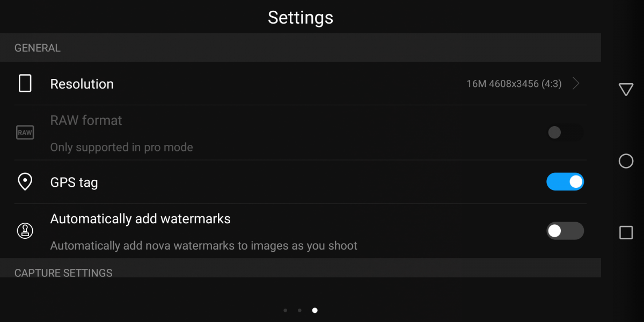Tap the CAPTURE SETTINGS section header
Image resolution: width=644 pixels, height=322 pixels.
click(63, 273)
